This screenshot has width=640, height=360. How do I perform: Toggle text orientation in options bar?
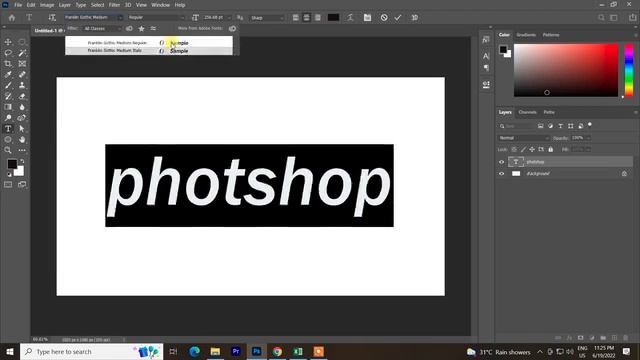pos(52,18)
